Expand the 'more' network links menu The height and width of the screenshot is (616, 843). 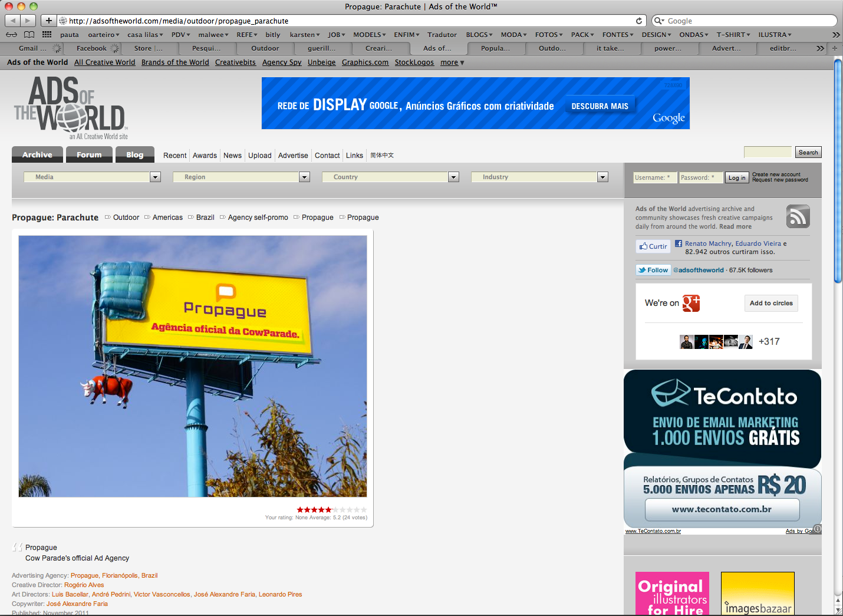tap(452, 62)
